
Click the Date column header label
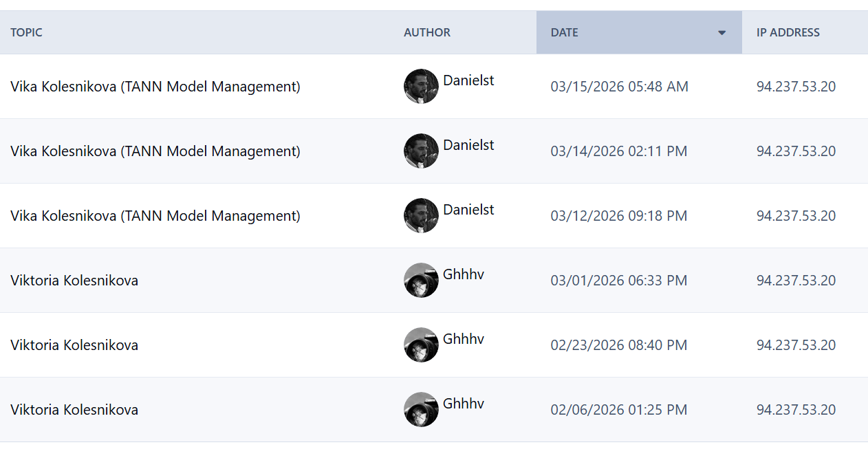coord(564,32)
